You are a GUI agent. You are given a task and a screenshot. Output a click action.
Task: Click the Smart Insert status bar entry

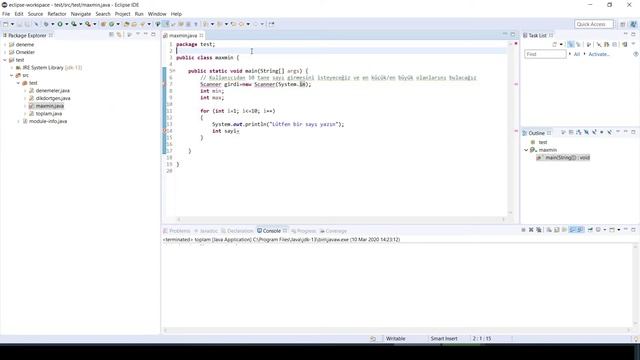click(444, 338)
